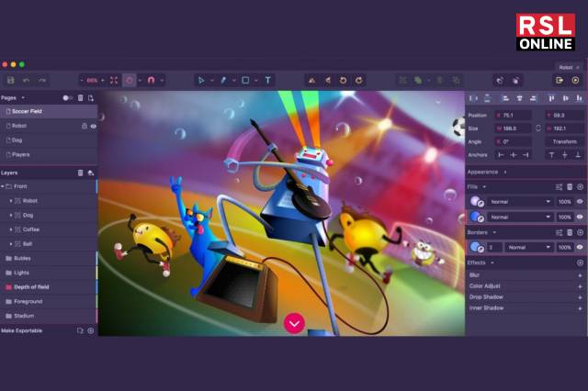Expand the Coffee layer
588x391 pixels.
click(x=11, y=229)
